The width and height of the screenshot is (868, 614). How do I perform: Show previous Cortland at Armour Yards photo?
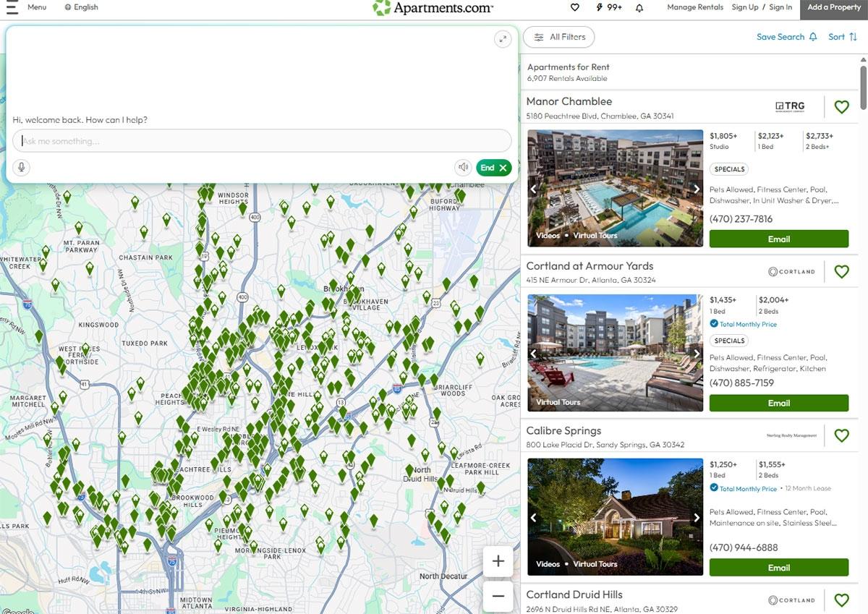point(535,354)
